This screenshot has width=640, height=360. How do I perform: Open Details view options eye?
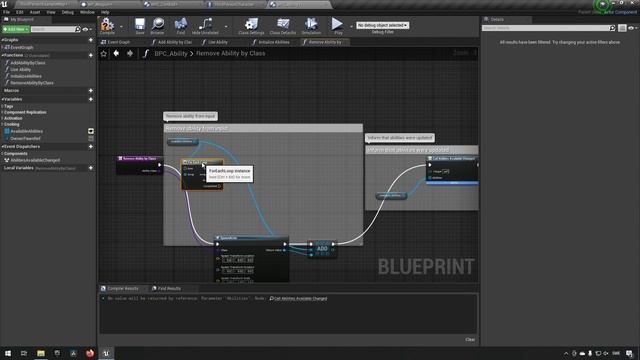point(632,28)
